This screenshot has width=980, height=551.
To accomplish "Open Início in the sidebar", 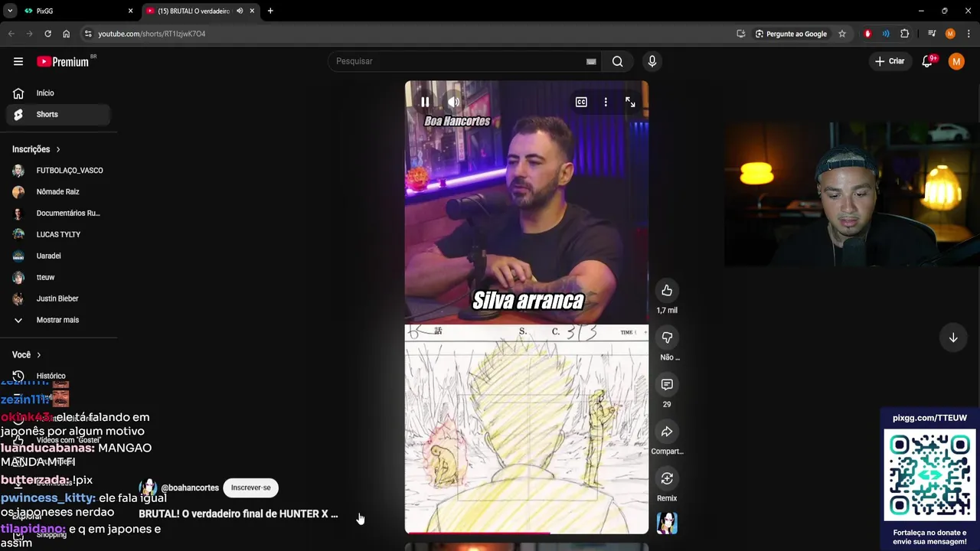I will (x=58, y=93).
